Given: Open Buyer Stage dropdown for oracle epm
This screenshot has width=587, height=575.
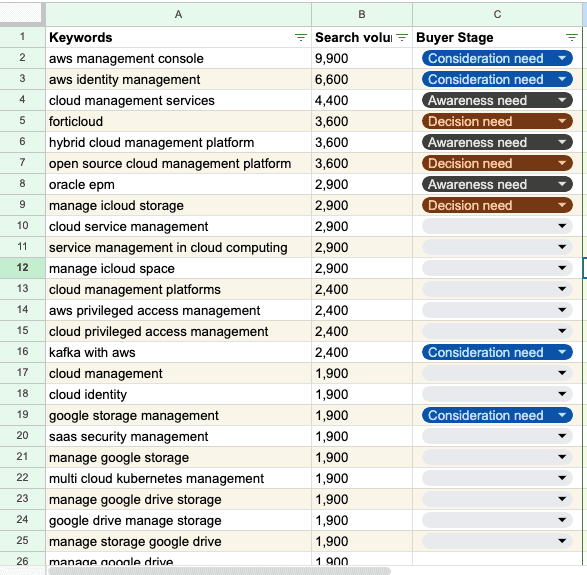Looking at the screenshot, I should 497,184.
